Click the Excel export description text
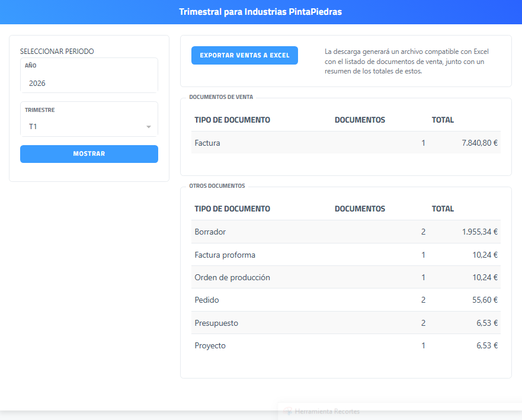 [x=406, y=61]
